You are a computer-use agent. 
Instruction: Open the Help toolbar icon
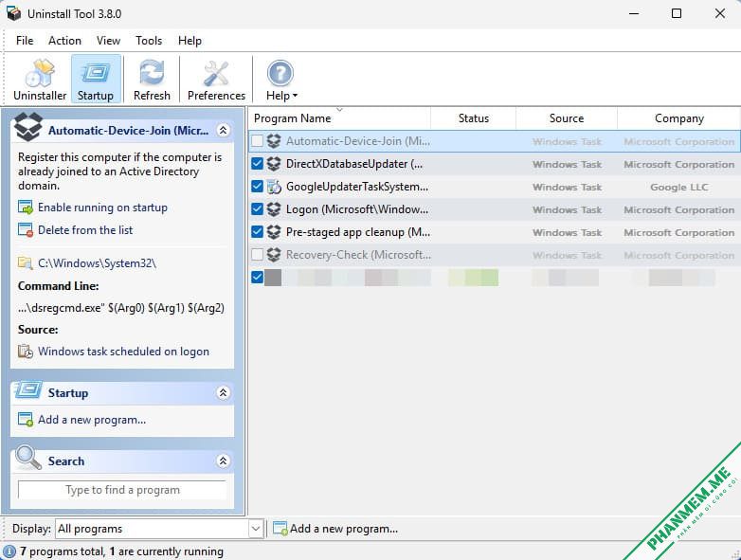pos(280,73)
